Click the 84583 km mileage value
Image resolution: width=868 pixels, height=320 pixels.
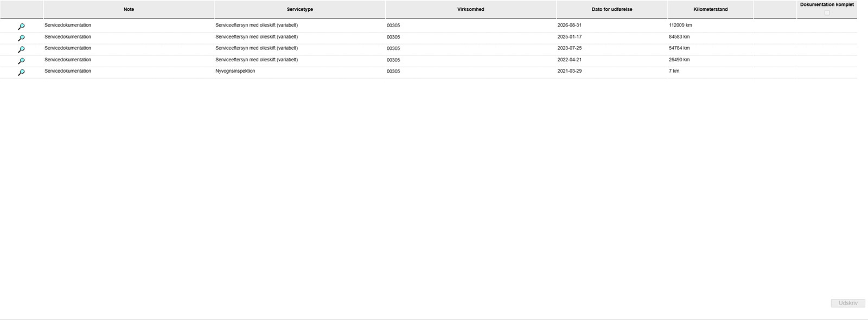[x=679, y=37]
